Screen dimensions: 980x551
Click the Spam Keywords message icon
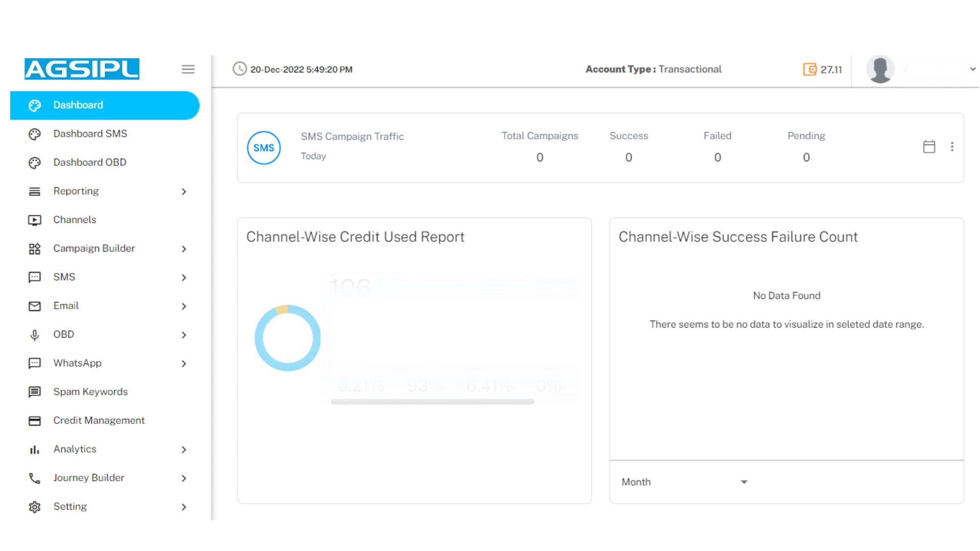point(35,392)
